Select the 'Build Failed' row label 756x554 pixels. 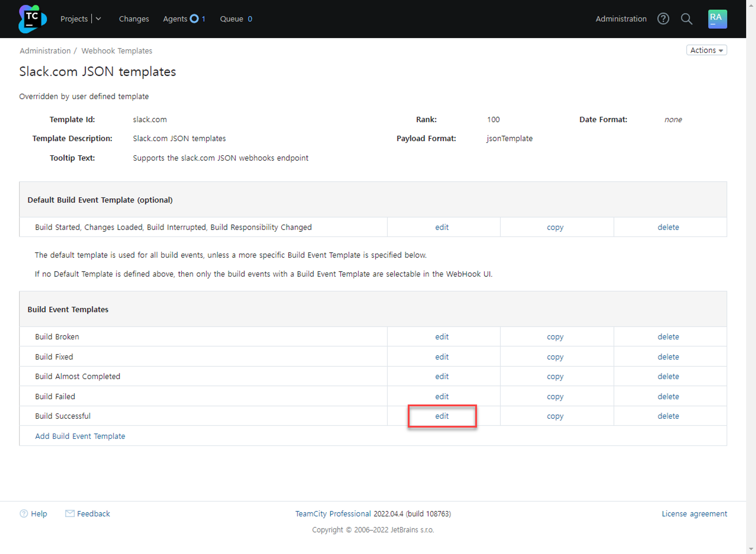point(55,396)
